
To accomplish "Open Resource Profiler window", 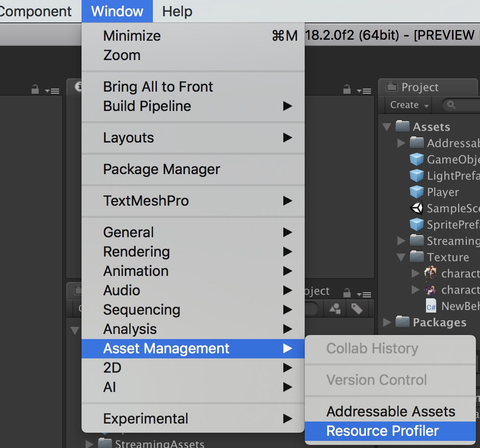I will tap(390, 431).
